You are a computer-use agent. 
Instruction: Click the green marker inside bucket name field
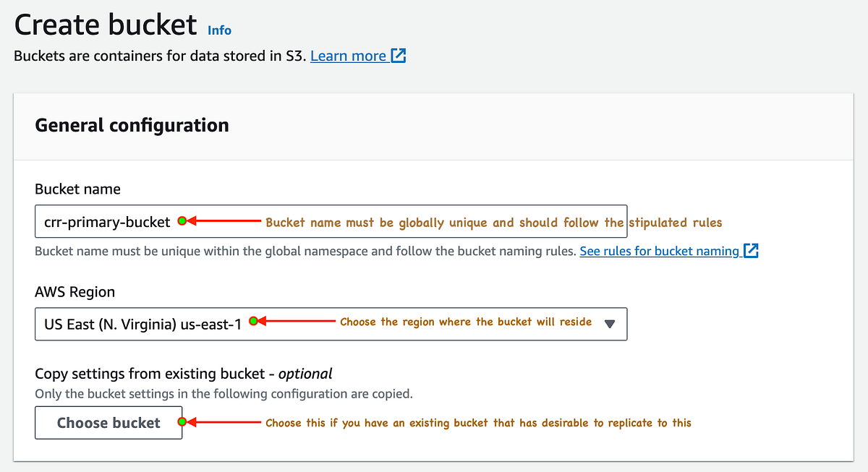tap(182, 222)
